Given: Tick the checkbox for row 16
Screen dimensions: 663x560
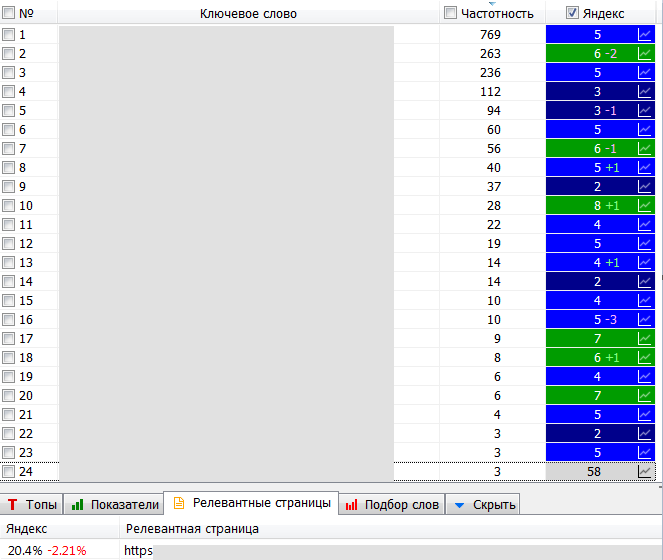Looking at the screenshot, I should pyautogui.click(x=8, y=320).
